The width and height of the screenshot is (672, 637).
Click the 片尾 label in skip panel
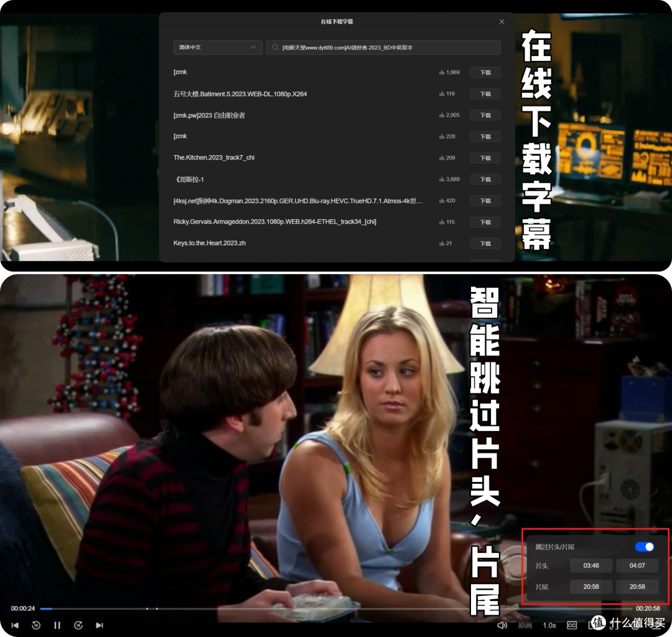coord(542,587)
